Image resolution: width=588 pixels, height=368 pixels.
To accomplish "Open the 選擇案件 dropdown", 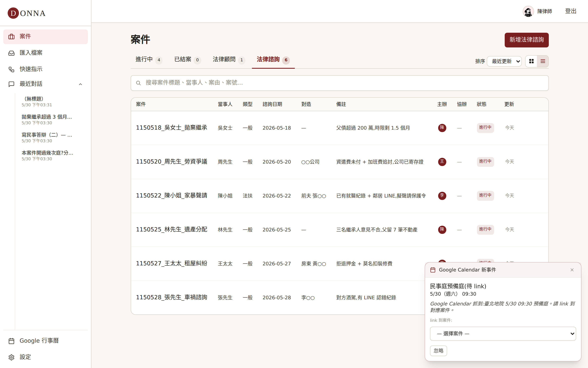I will (503, 334).
